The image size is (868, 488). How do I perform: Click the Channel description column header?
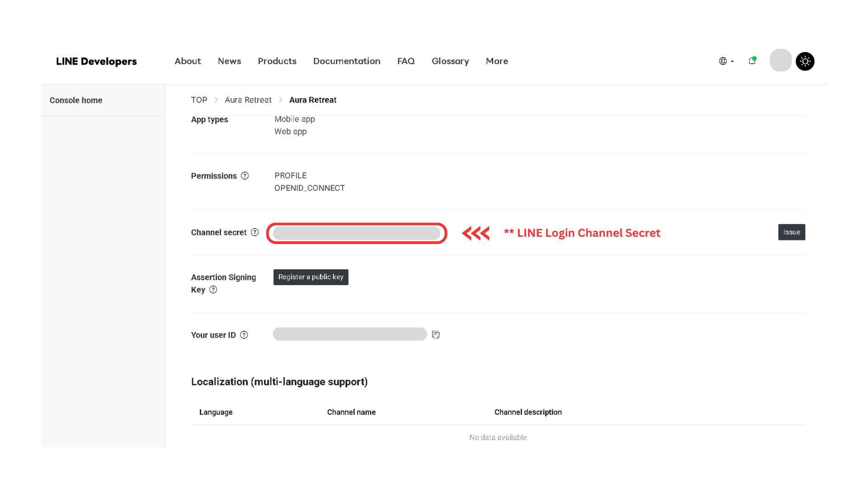tap(528, 412)
